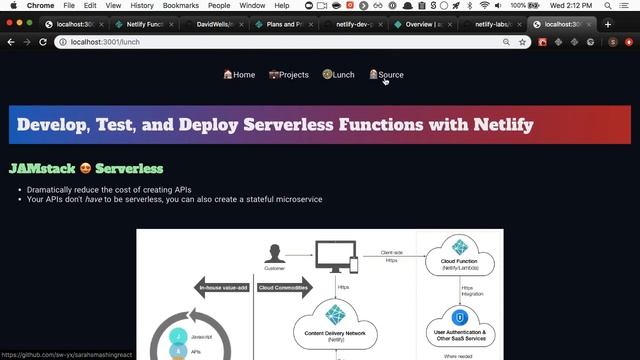
Task: Click the red Chrome update menu icon
Action: point(629,42)
